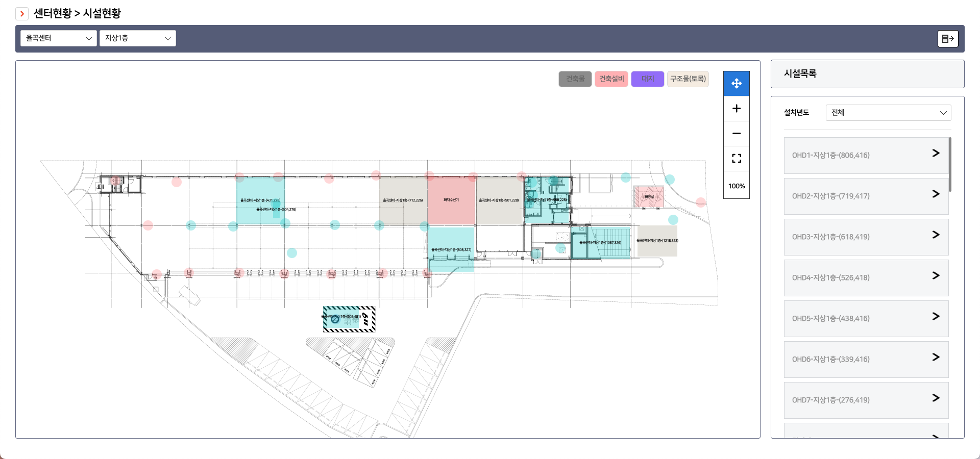Click the facility list scrollbar
The image size is (980, 459).
[x=949, y=164]
